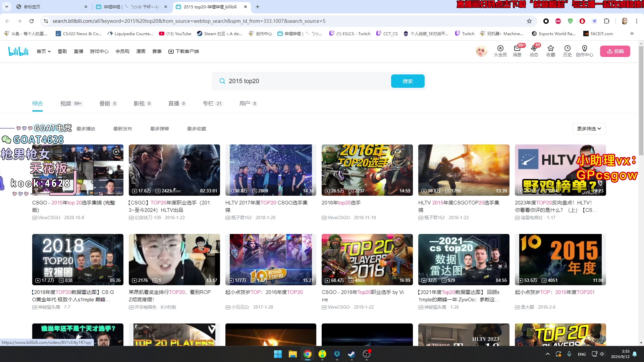Open the 游戏中心 navigation menu

(99, 51)
